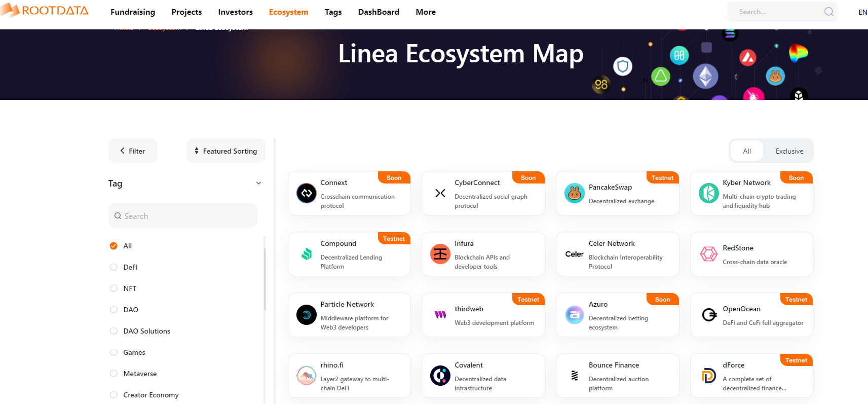
Task: Select the DeFi tag radio button
Action: (x=114, y=267)
